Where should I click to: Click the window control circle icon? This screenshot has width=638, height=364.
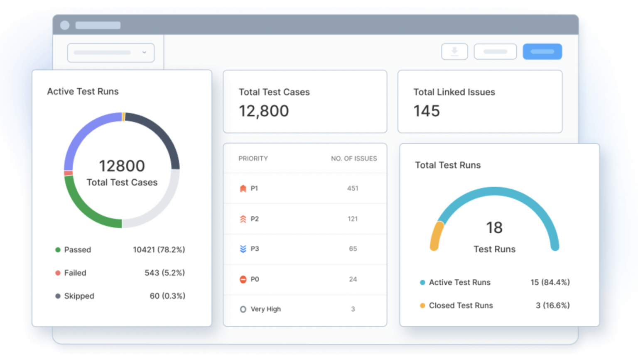tap(65, 25)
